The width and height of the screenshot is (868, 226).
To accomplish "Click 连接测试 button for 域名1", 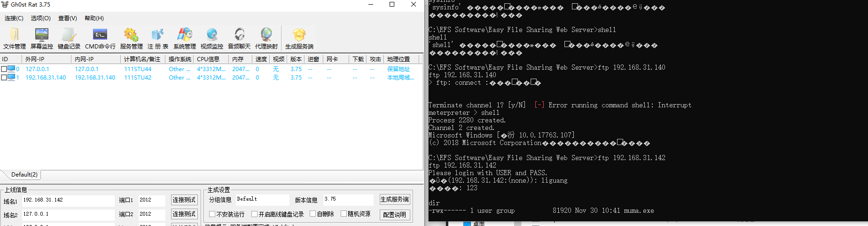I will [x=184, y=200].
